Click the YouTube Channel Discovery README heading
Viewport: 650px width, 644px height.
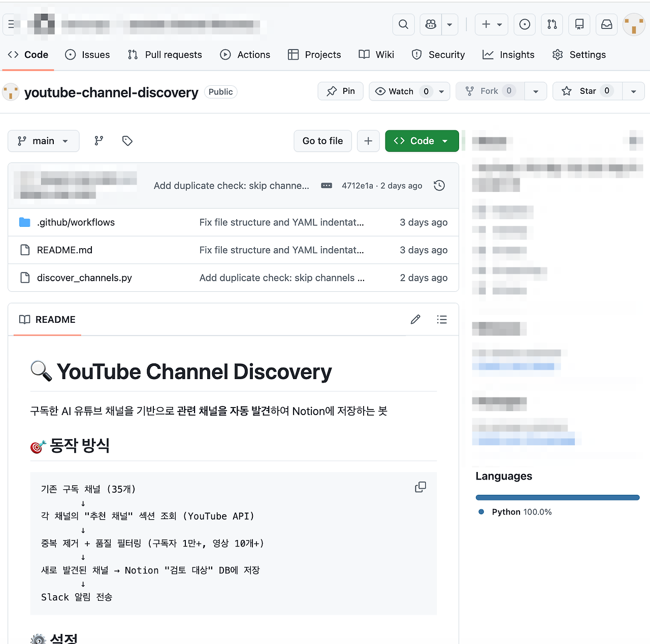click(x=181, y=372)
